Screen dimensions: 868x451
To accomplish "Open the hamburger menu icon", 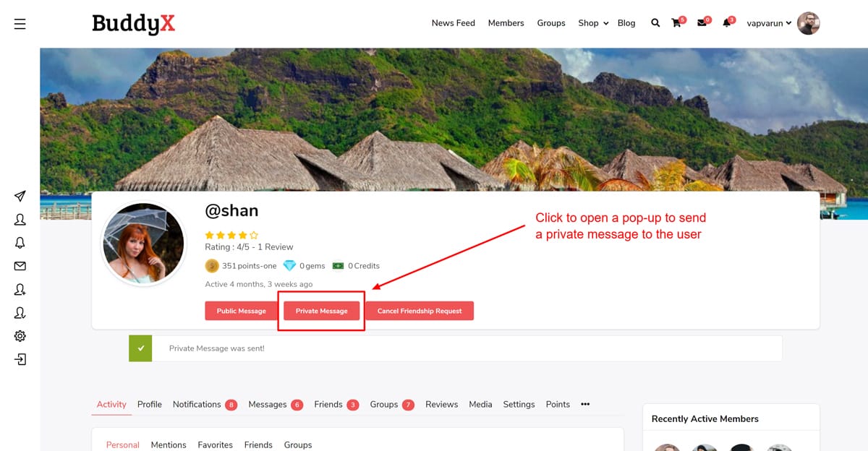I will point(20,24).
